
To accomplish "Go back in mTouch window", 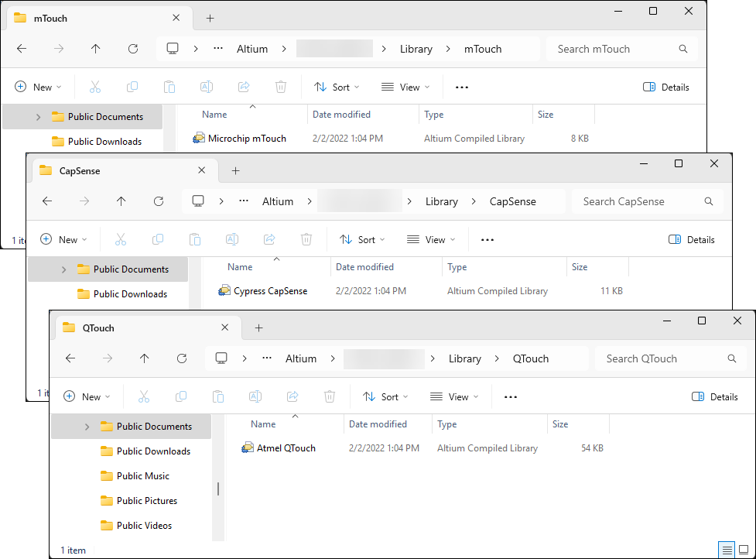I will (x=22, y=49).
